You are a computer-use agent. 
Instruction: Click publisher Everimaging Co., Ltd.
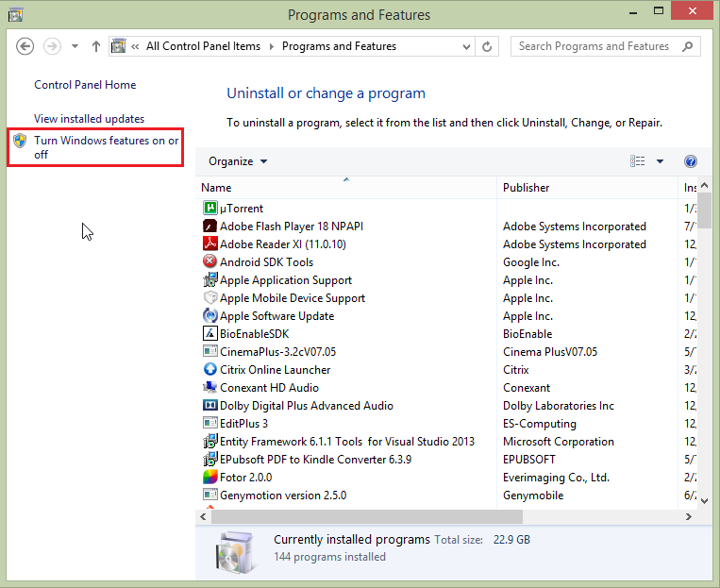pos(556,478)
